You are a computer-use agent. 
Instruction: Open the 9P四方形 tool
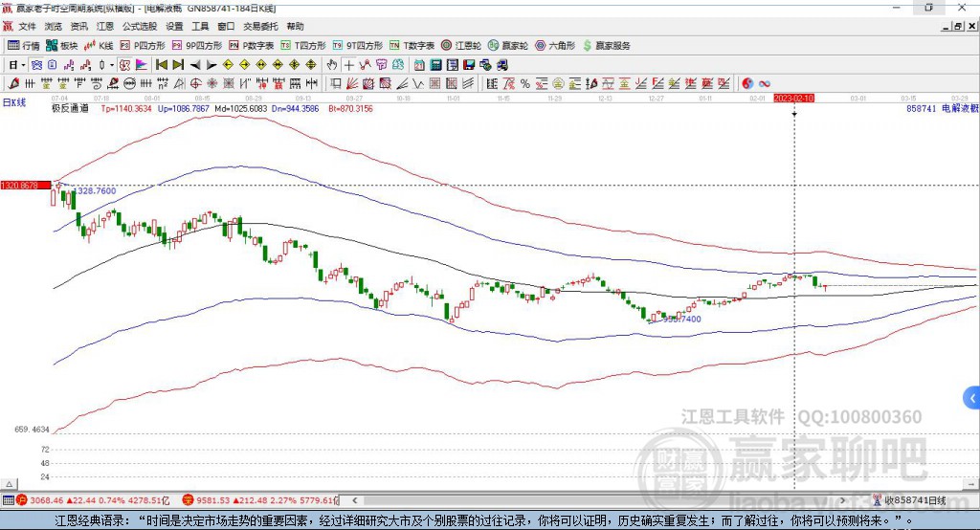(197, 46)
